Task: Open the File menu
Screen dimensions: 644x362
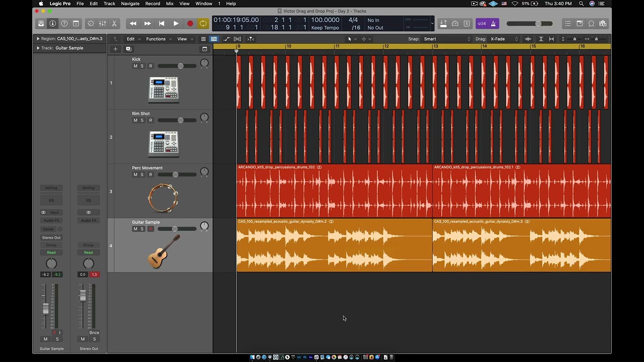Action: coord(80,4)
